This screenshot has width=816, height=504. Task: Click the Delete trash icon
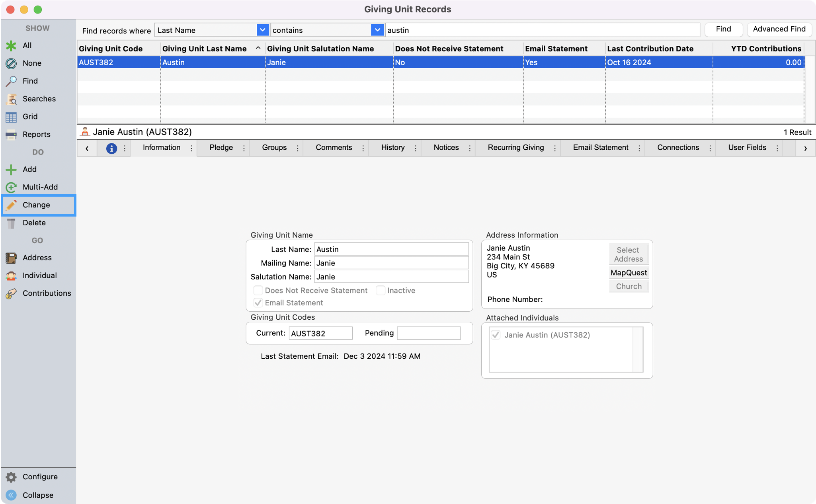tap(11, 223)
